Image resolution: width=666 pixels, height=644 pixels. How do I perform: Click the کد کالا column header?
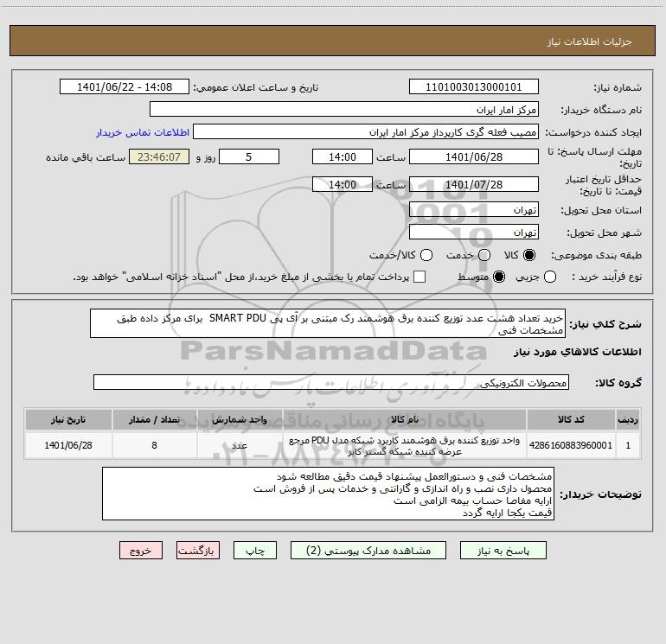tap(571, 419)
